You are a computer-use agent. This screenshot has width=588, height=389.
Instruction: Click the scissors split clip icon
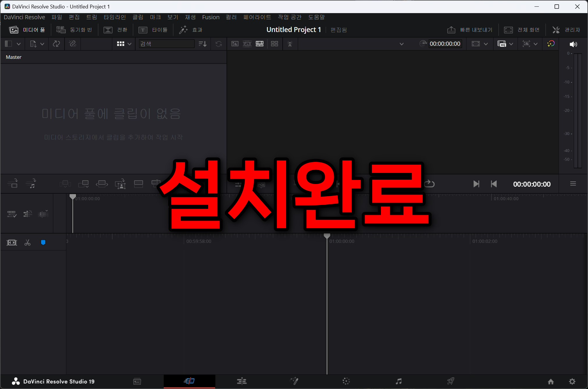28,243
